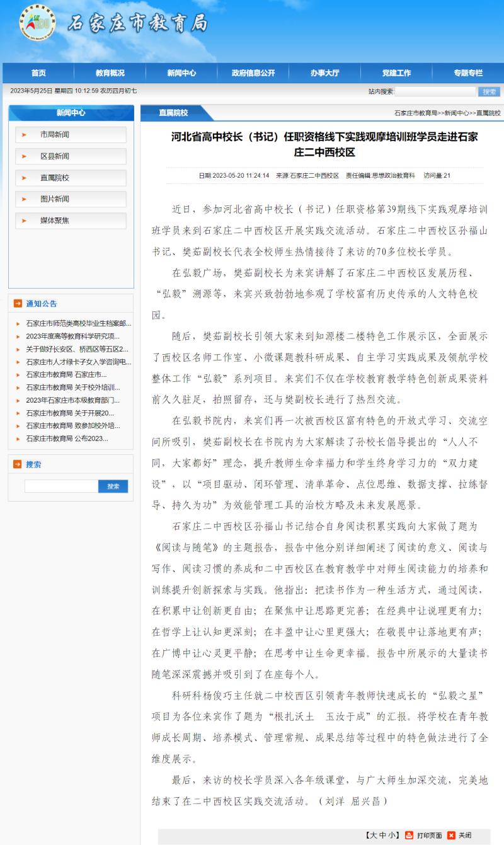Open the 党建工作 navigation menu
The height and width of the screenshot is (845, 504).
coord(396,73)
